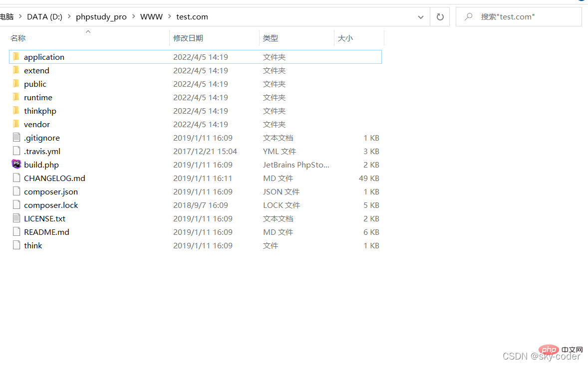Screen dimensions: 588x366
Task: Select the application folder icon
Action: pos(16,56)
